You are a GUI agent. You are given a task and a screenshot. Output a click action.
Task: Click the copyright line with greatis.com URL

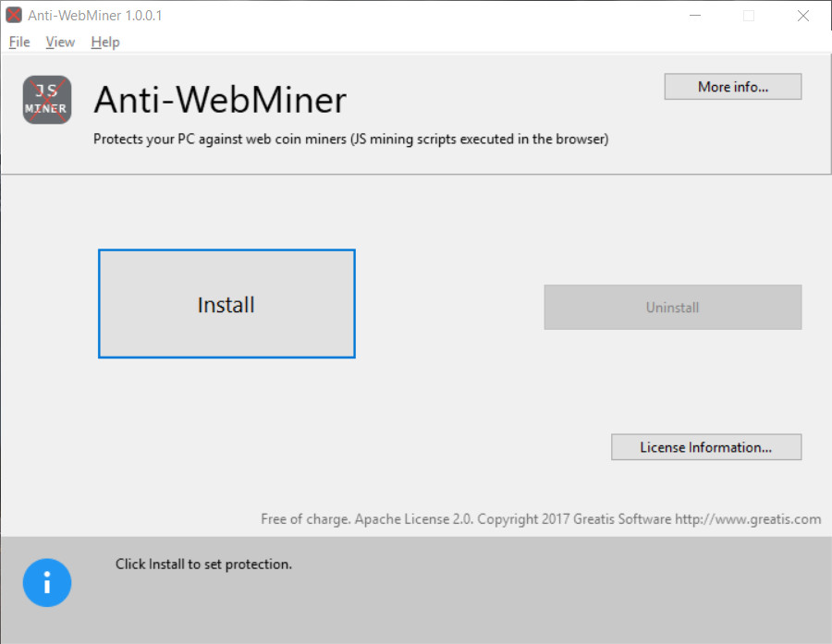click(541, 519)
